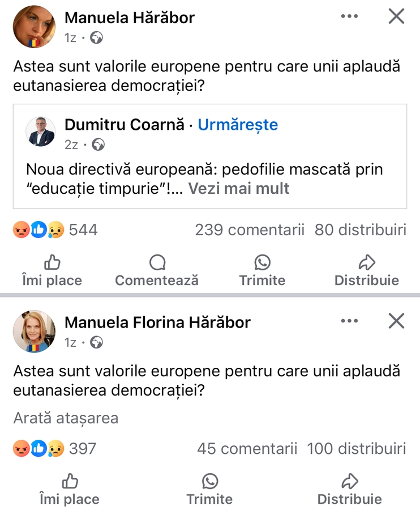Like the Manuela Florina Hărăbor post

(69, 490)
